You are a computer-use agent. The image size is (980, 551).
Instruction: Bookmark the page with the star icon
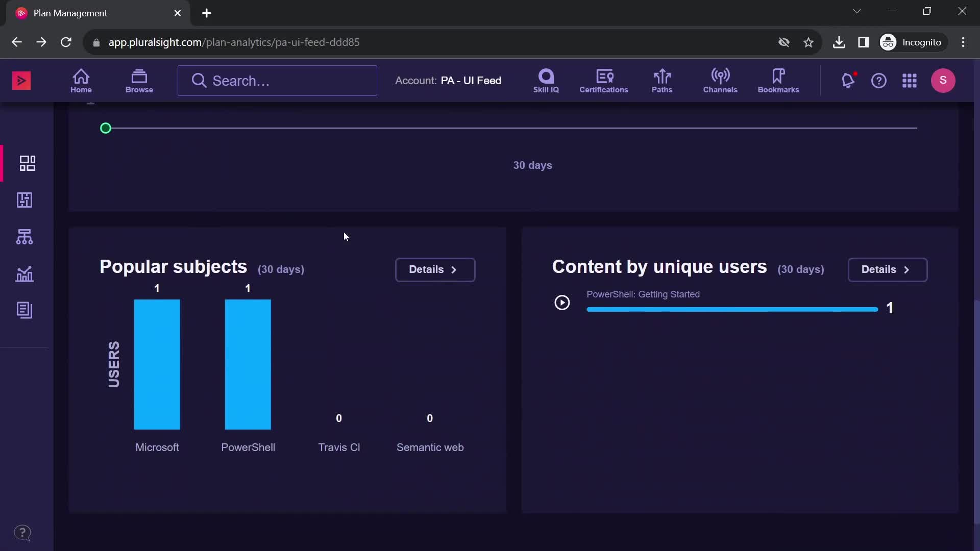(808, 42)
